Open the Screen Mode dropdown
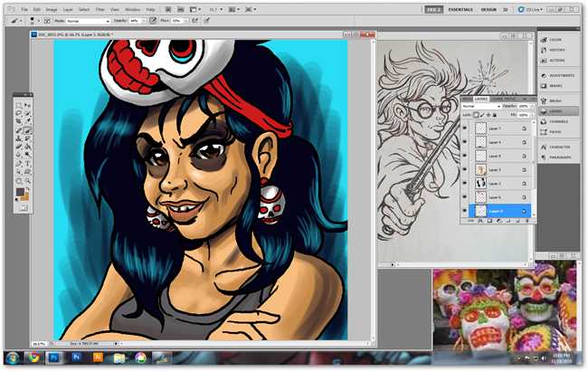The width and height of the screenshot is (588, 371). coord(250,9)
